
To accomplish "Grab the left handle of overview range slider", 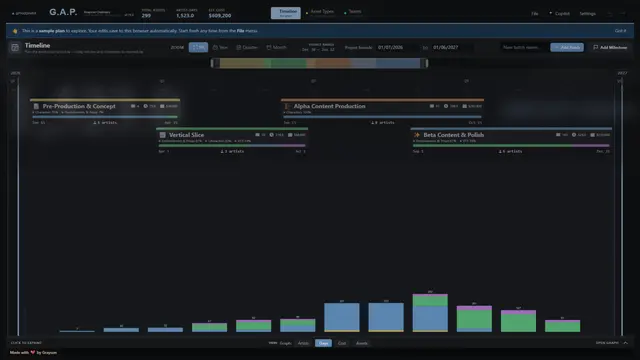I will (212, 63).
